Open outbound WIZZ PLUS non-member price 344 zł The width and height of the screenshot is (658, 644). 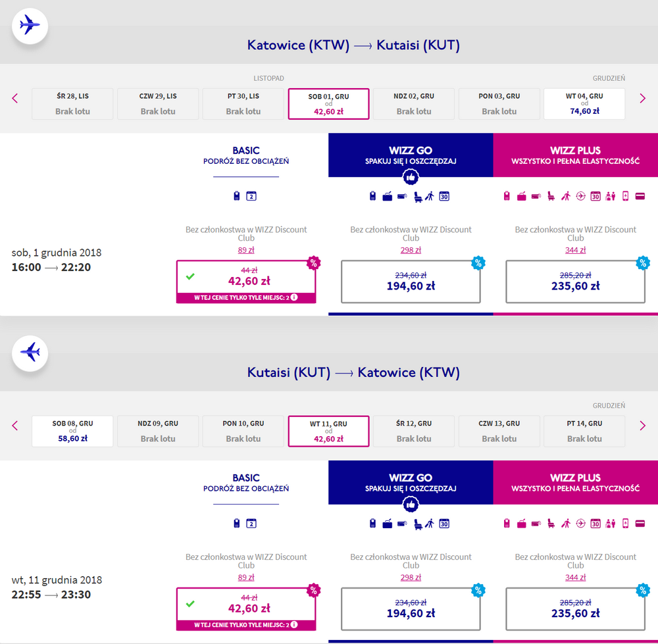575,250
